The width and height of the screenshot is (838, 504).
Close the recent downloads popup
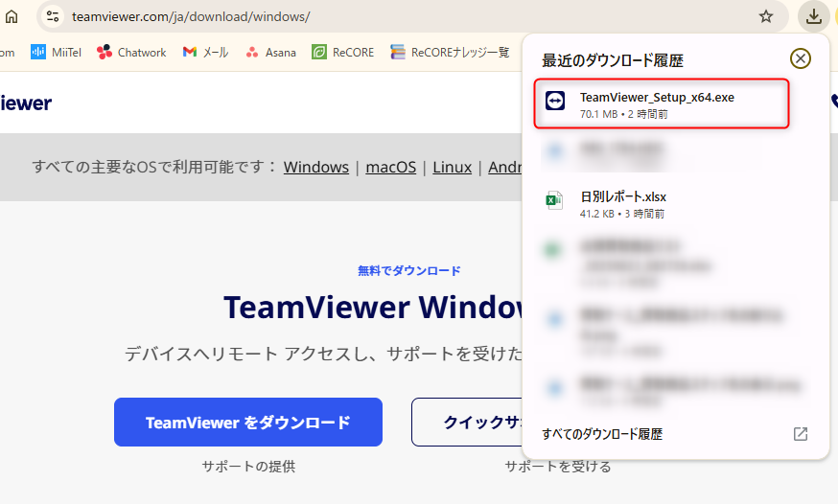point(800,58)
